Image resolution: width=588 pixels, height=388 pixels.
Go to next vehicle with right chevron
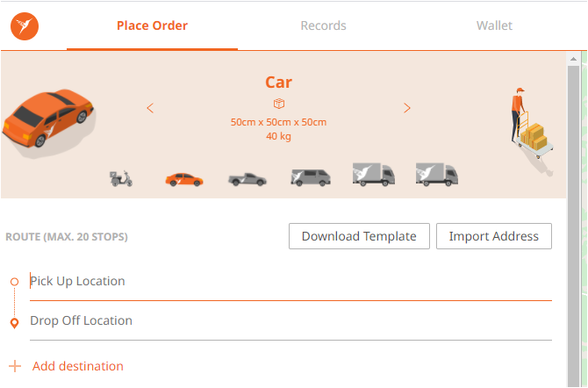[407, 108]
